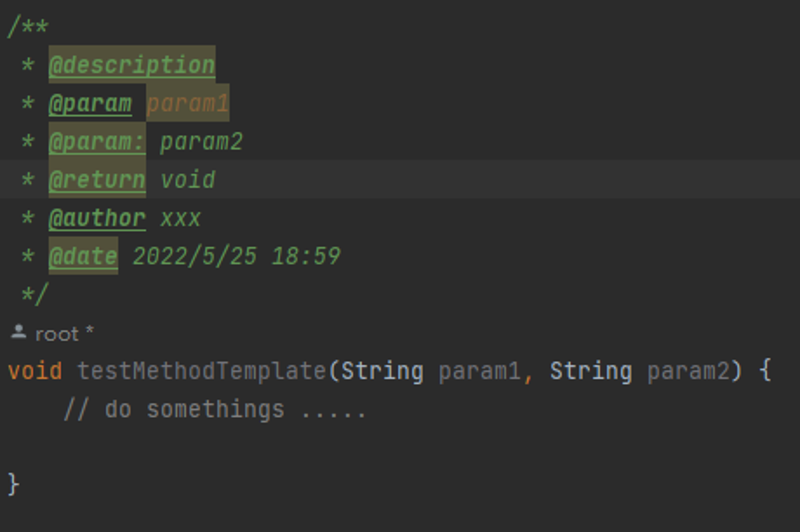Click the @author Javadoc tag
Viewport: 800px width, 532px height.
[97, 218]
